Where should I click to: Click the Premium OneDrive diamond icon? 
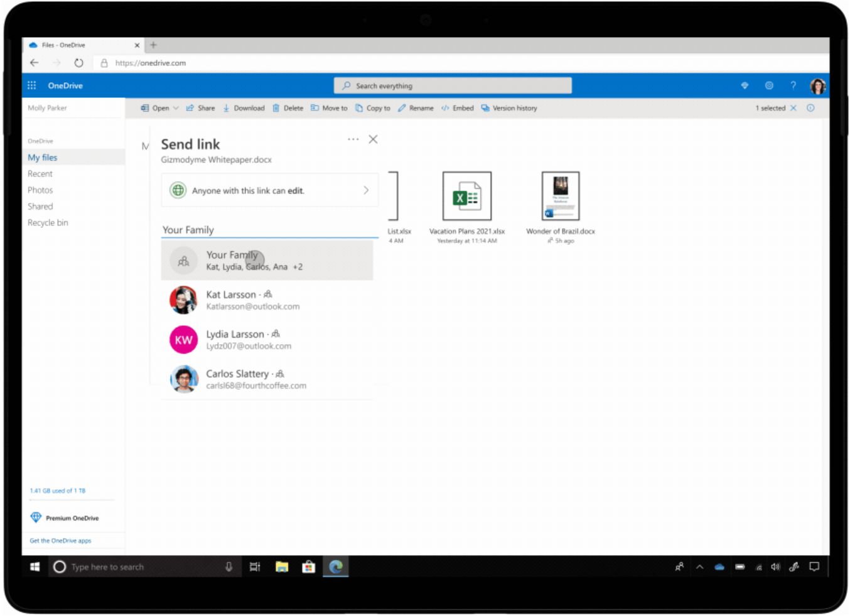(35, 517)
